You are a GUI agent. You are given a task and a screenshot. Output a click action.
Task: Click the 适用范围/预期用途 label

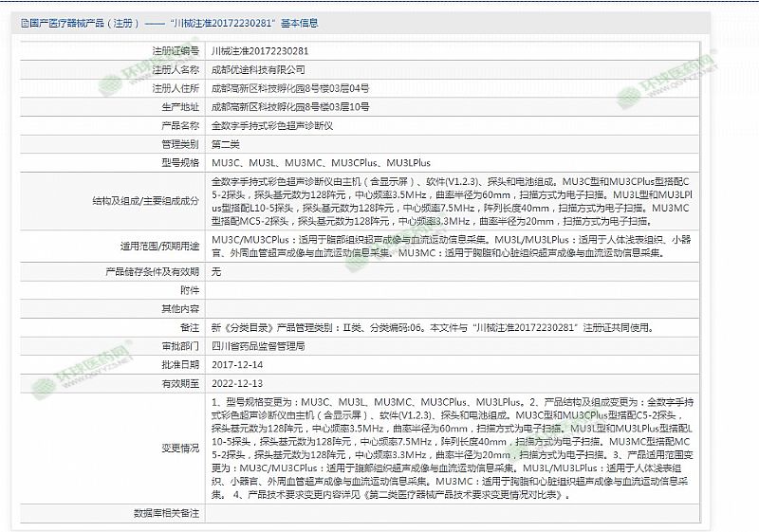[x=159, y=246]
